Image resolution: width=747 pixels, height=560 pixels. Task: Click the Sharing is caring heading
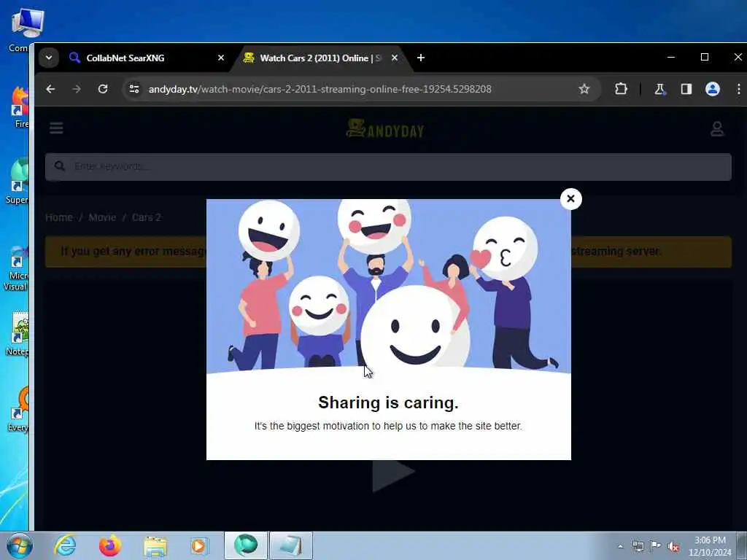[x=388, y=402]
